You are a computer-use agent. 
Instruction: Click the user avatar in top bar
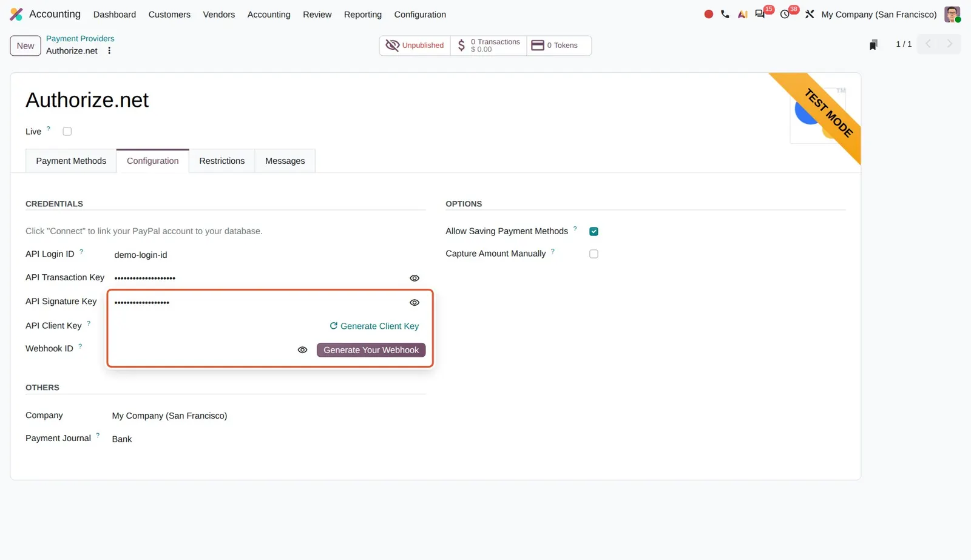pos(952,14)
